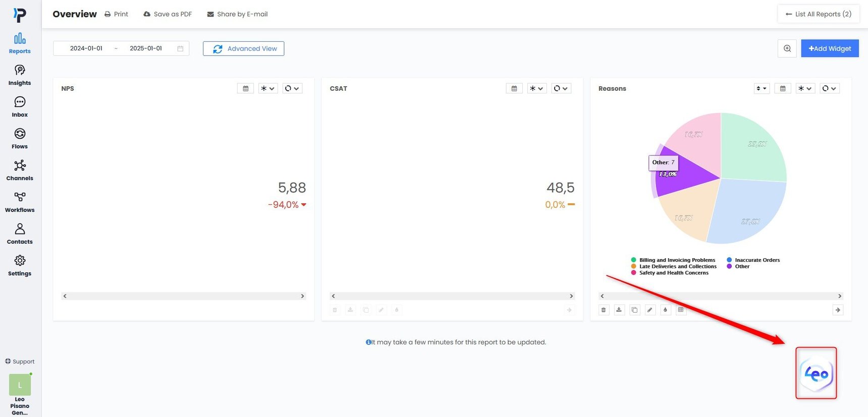Screen dimensions: 868x417
Task: Click NPS widget scrollbar left arrow
Action: [65, 296]
